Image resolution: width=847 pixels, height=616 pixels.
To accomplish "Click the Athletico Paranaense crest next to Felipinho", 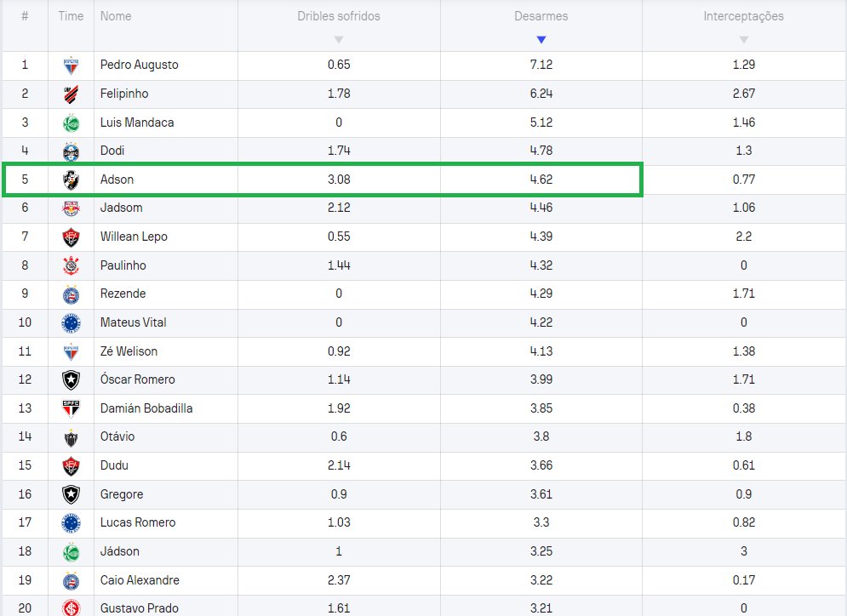I will 72,94.
